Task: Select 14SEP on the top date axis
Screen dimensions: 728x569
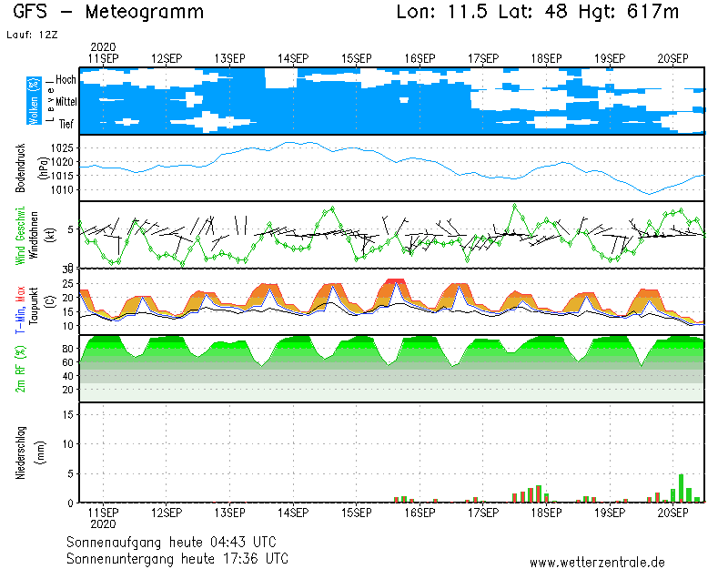Action: [x=293, y=58]
